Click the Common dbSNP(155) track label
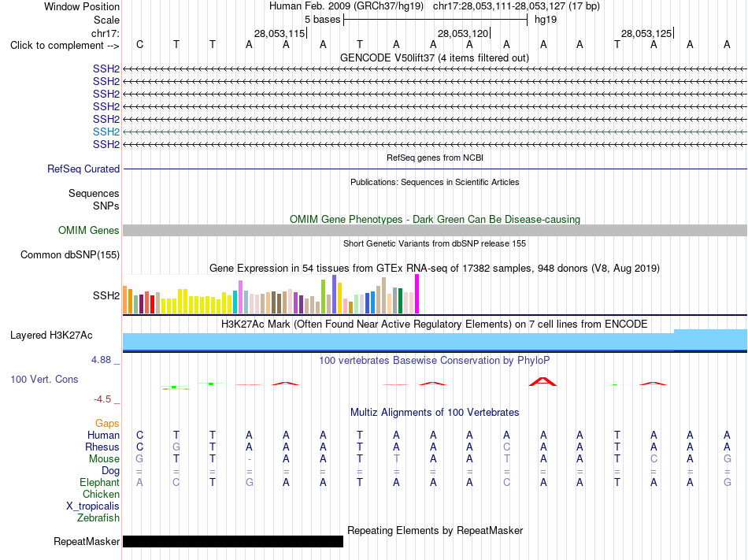This screenshot has height=560, width=748. tap(70, 254)
